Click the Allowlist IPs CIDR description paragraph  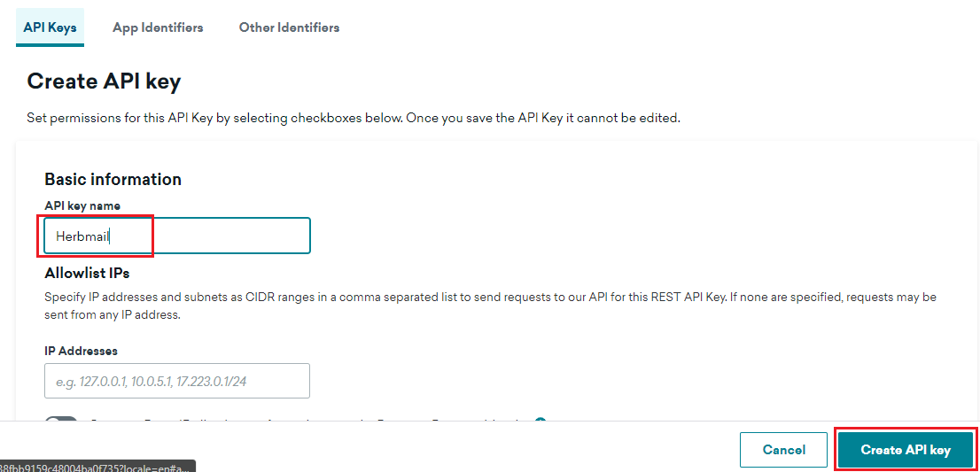[x=490, y=306]
